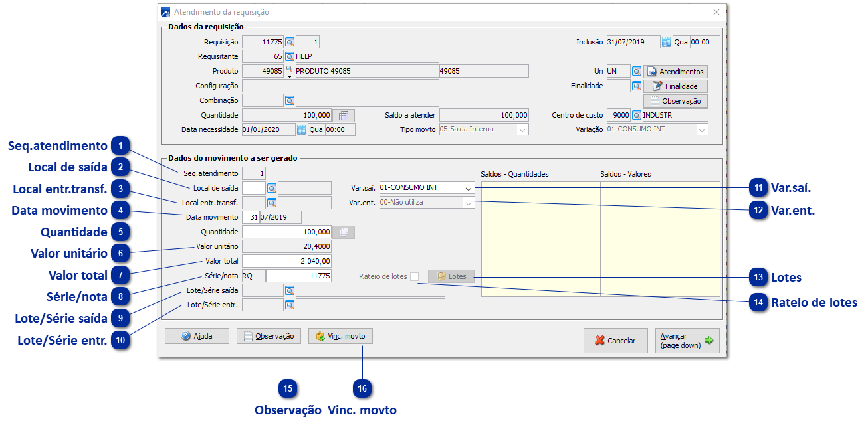The image size is (868, 429).
Task: Click into the Valor total input field
Action: [286, 261]
